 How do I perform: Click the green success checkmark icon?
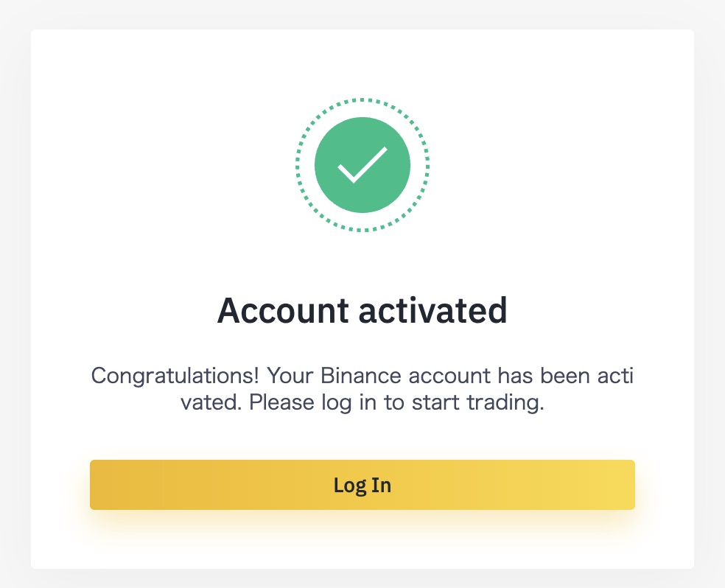(x=362, y=165)
